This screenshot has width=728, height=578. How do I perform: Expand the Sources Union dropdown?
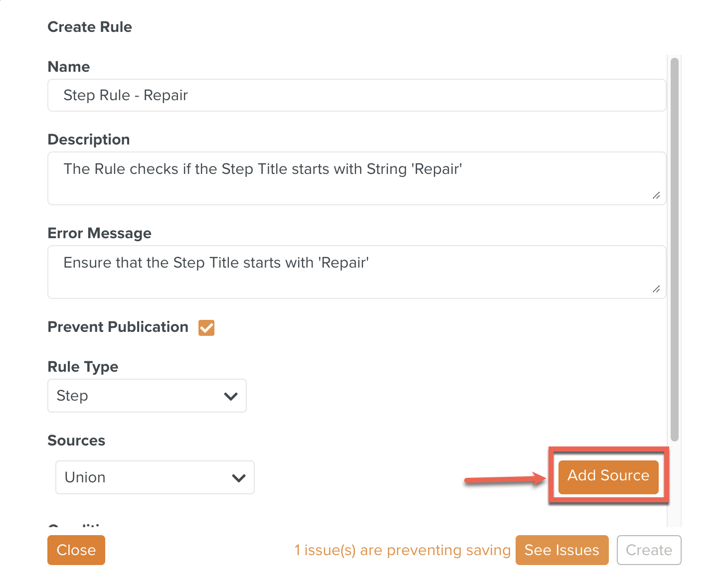[x=155, y=477]
